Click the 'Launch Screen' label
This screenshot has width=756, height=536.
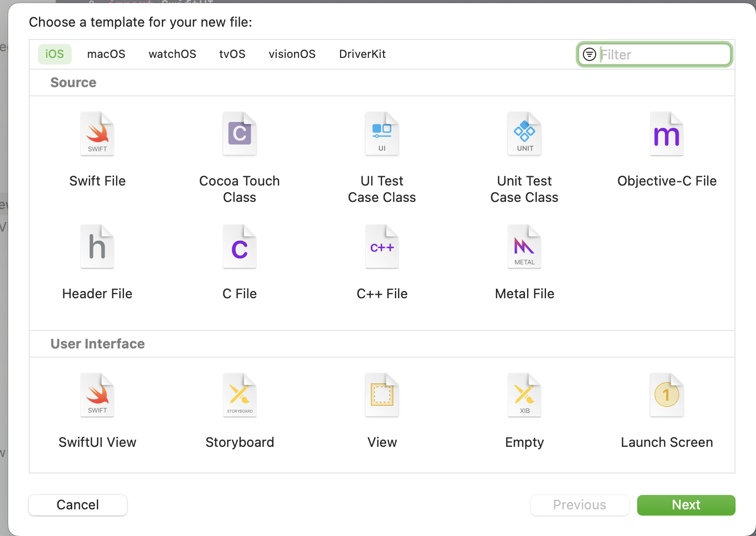tap(667, 442)
